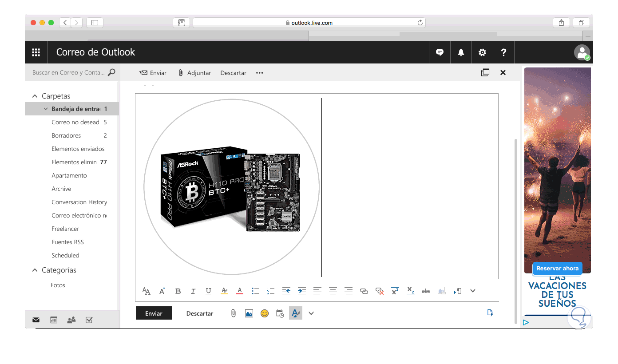Open the account profile avatar
Screen dimensions: 618x364
(582, 52)
